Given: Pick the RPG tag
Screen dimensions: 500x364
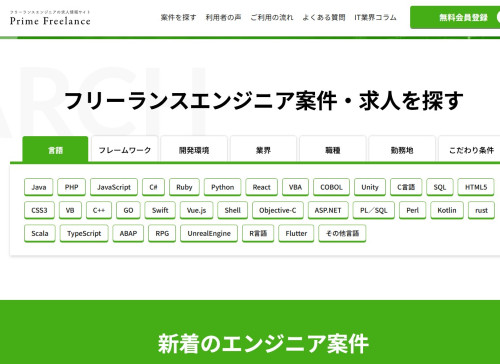Looking at the screenshot, I should (162, 233).
